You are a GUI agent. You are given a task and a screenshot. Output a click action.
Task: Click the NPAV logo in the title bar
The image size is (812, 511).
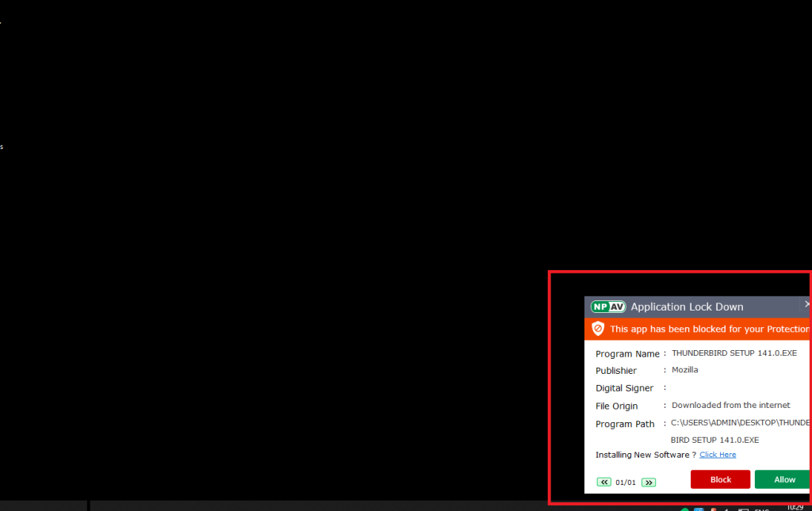[608, 307]
